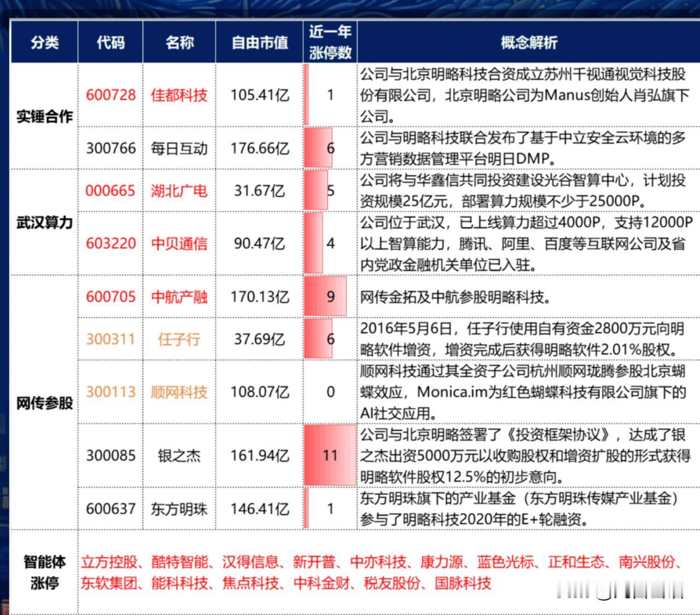Click market value 31.67亿
Image resolution: width=700 pixels, height=615 pixels.
click(x=260, y=191)
